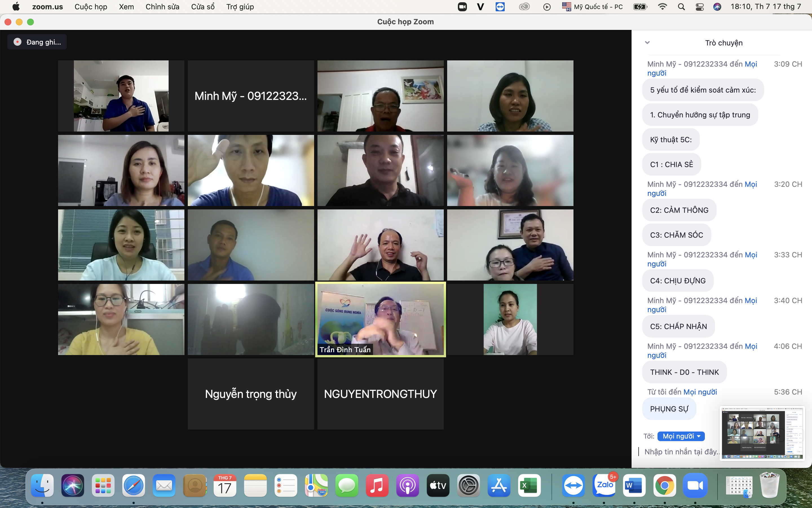Screen dimensions: 812x508
Task: Collapse the Trò chuyện chat panel chevron
Action: tap(647, 43)
